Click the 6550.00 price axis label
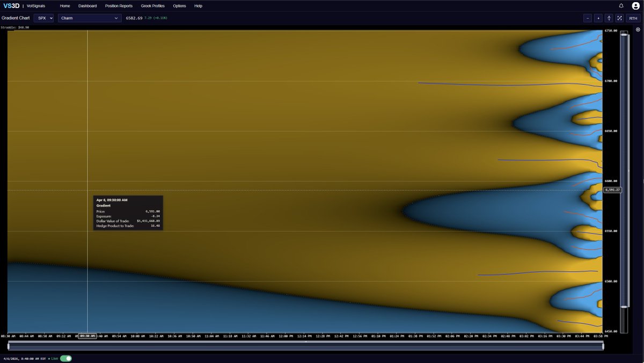This screenshot has width=644, height=363. [x=612, y=231]
